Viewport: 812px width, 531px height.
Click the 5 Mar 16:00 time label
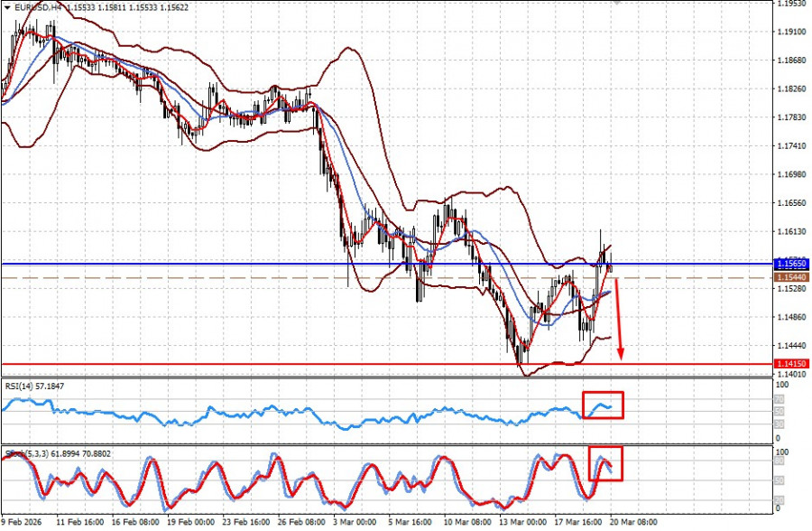pos(411,522)
